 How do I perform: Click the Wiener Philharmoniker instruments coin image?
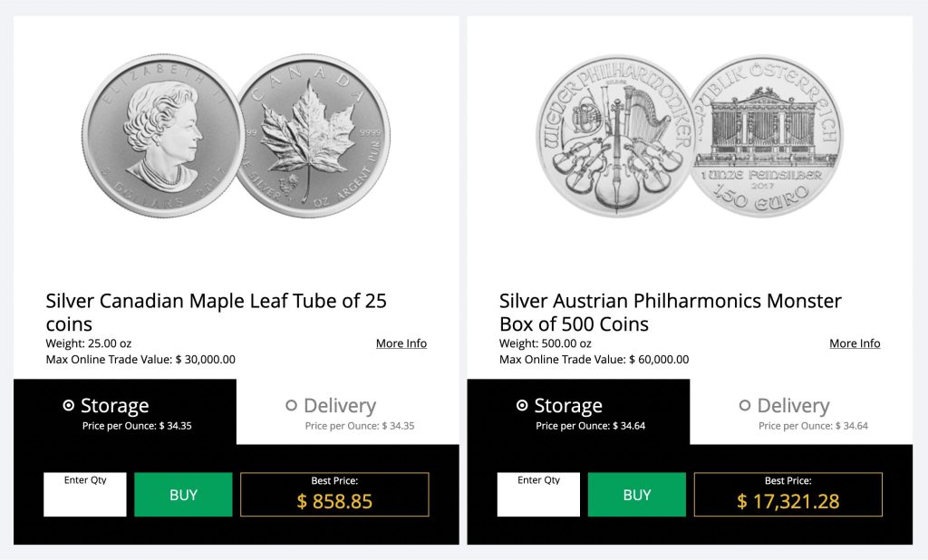pos(614,136)
